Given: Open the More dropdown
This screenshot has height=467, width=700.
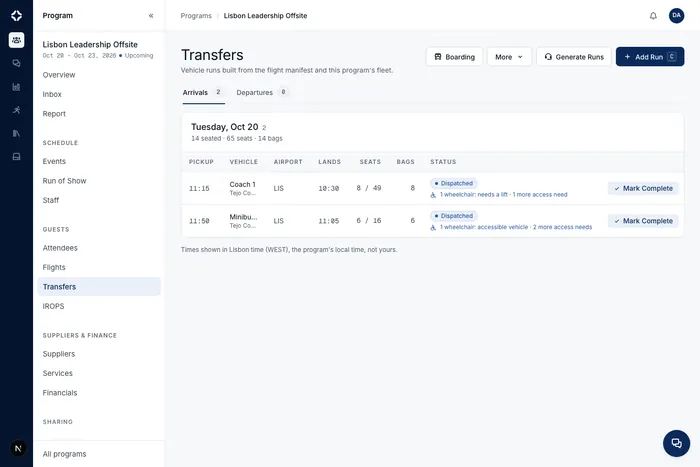Looking at the screenshot, I should [509, 57].
